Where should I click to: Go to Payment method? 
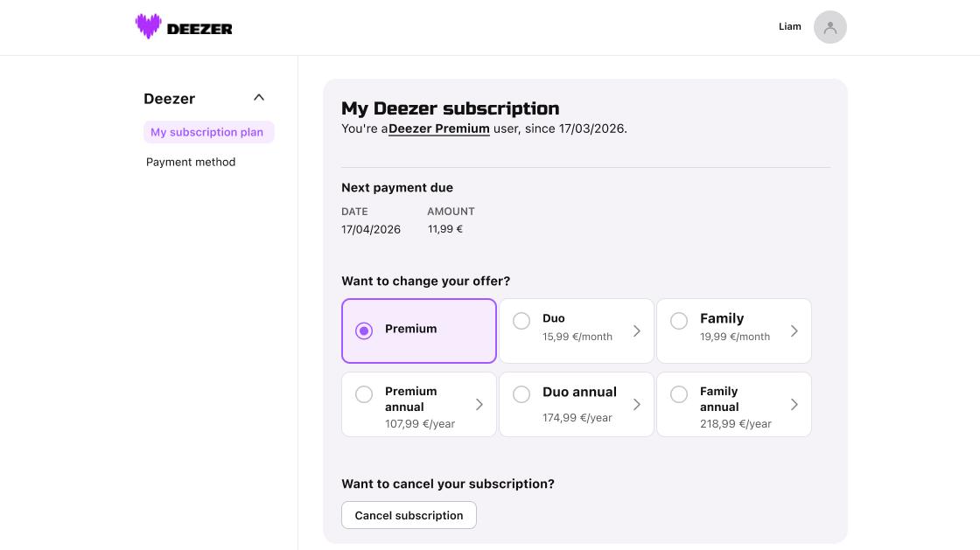click(191, 162)
